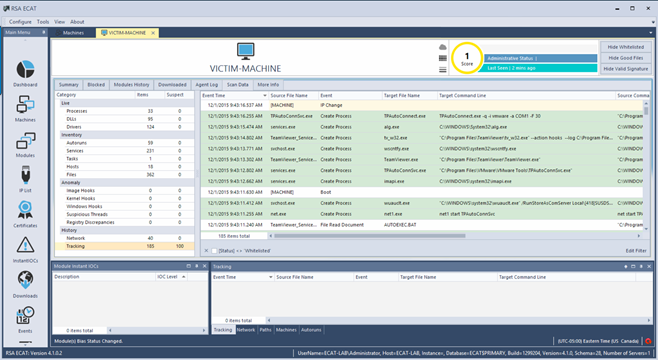The image size is (658, 360).
Task: Remove the Status filter with its X icon
Action: click(x=206, y=250)
